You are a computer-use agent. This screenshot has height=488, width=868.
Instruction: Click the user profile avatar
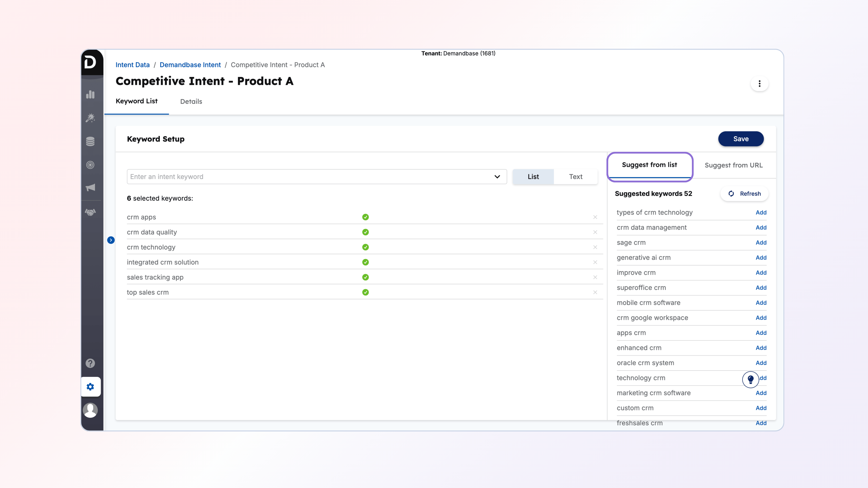[90, 410]
